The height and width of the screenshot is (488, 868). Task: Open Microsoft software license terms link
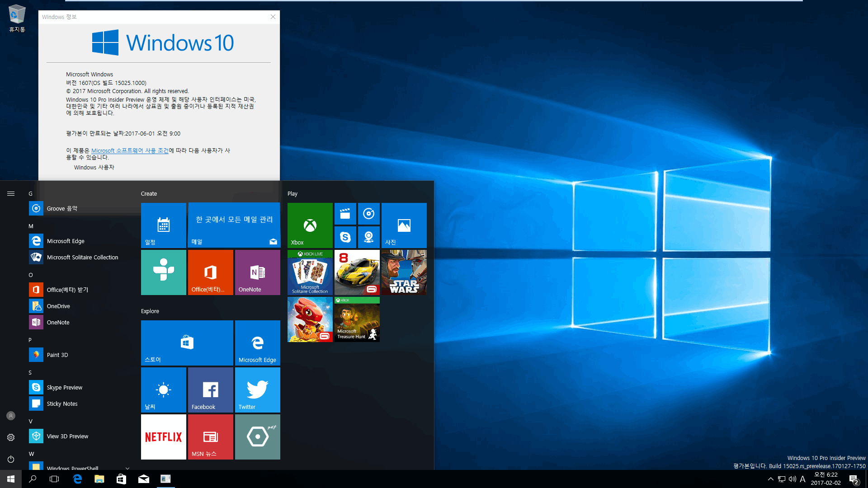130,150
